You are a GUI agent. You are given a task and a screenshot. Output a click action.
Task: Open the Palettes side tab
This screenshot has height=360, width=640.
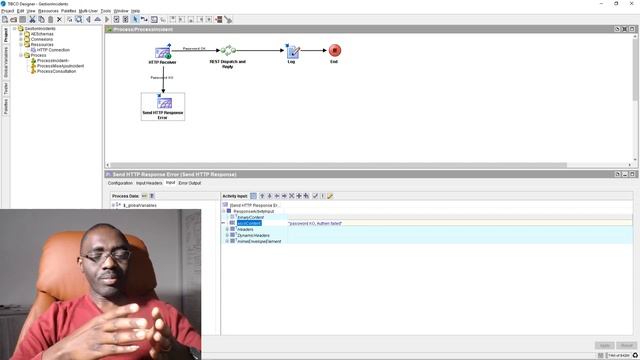[x=6, y=106]
